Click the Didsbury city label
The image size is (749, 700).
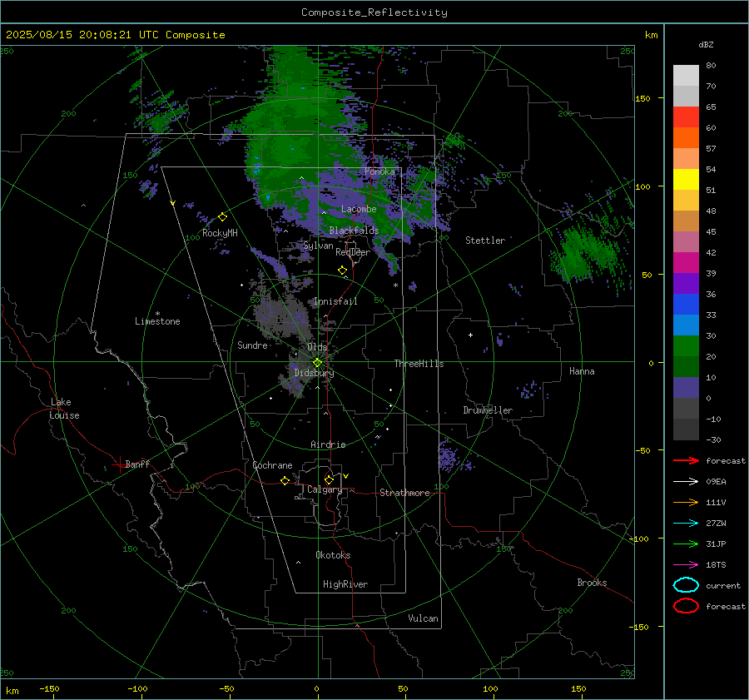click(314, 373)
